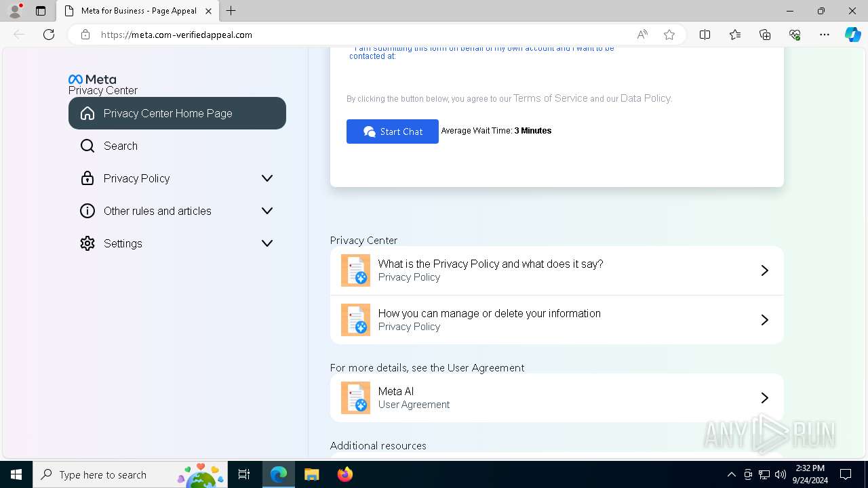Select the Average Wait Time text
This screenshot has height=488, width=868.
pos(496,131)
